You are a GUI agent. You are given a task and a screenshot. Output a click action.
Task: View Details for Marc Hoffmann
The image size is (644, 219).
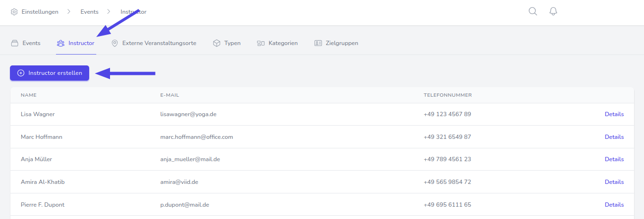point(614,137)
